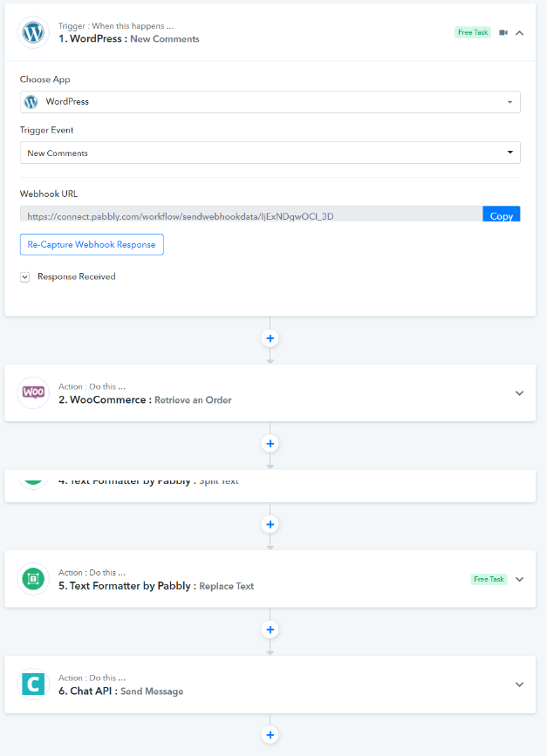Click the Trigger Event label
This screenshot has width=547, height=756.
click(x=46, y=130)
